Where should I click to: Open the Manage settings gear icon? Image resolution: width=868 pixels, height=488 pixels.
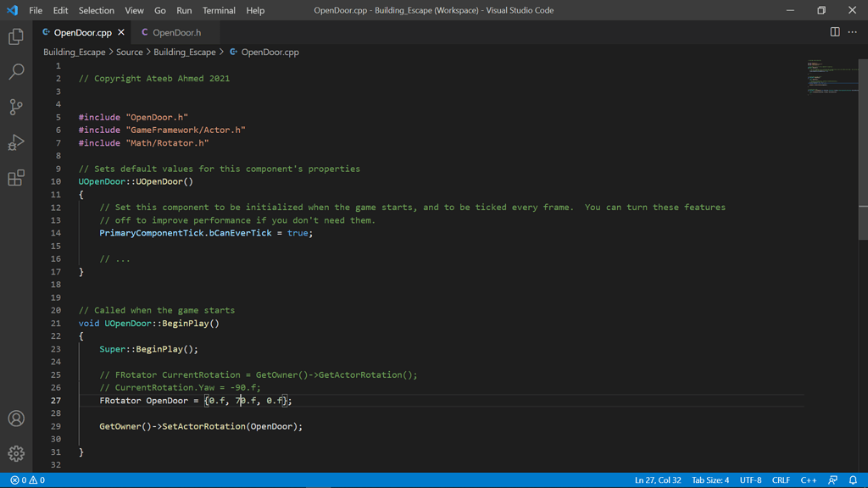click(16, 453)
